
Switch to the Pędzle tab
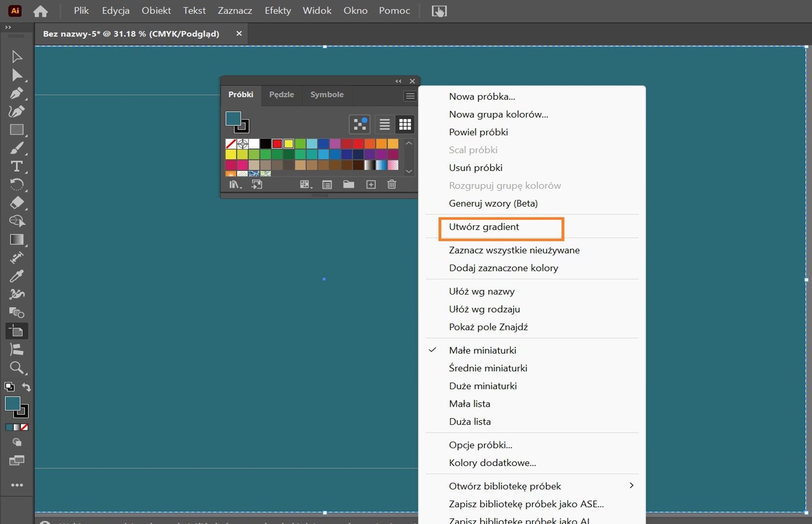pos(281,95)
